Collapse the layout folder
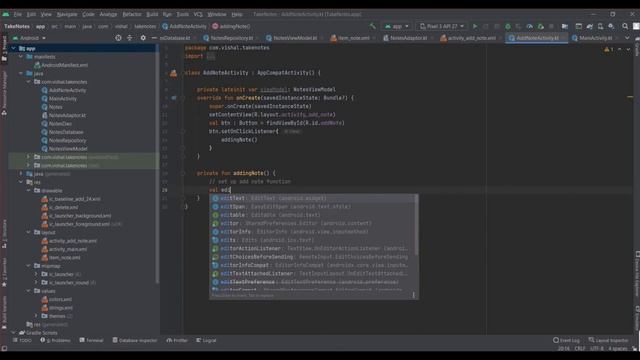This screenshot has height=360, width=640. (29, 232)
